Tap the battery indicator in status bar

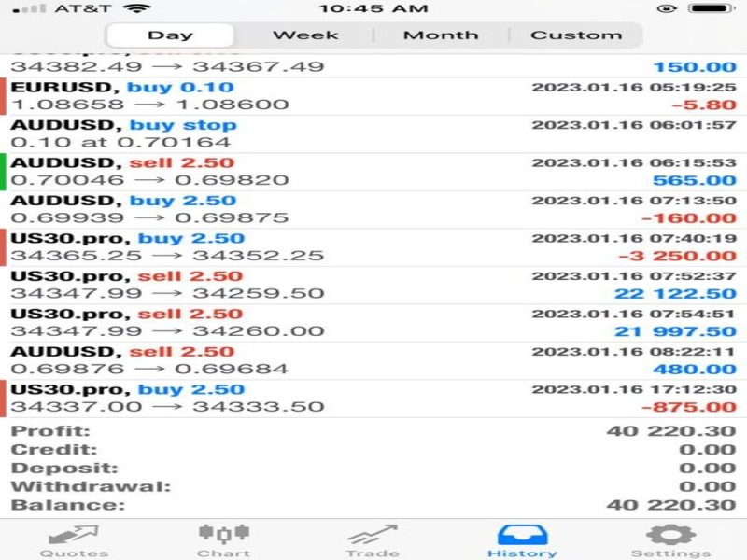click(712, 8)
